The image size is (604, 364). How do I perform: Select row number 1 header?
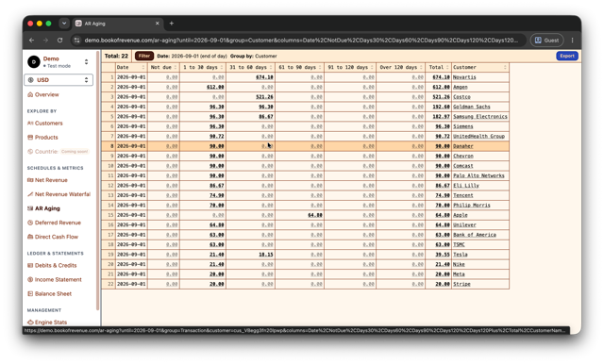109,77
